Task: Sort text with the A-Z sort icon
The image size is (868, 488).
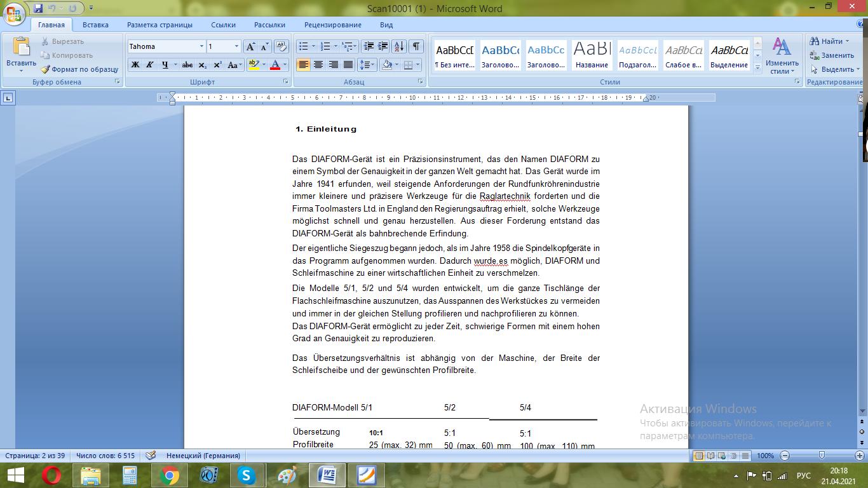Action: tap(399, 46)
